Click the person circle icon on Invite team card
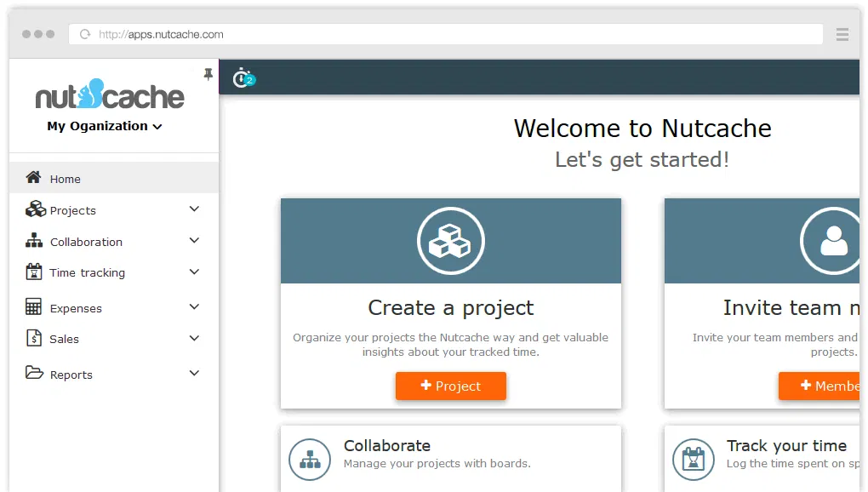This screenshot has height=492, width=868. pyautogui.click(x=831, y=241)
